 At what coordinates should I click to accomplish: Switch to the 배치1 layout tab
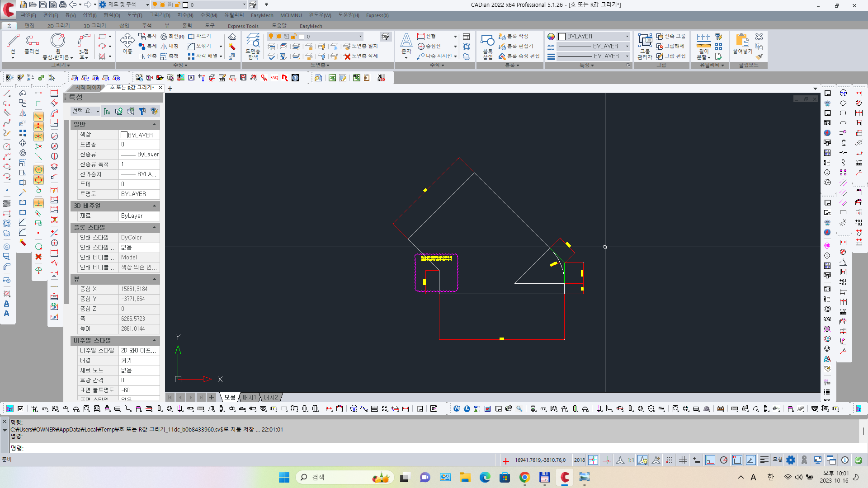click(249, 397)
